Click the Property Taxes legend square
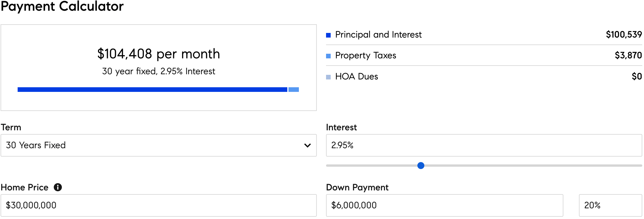The width and height of the screenshot is (644, 219). coord(328,56)
